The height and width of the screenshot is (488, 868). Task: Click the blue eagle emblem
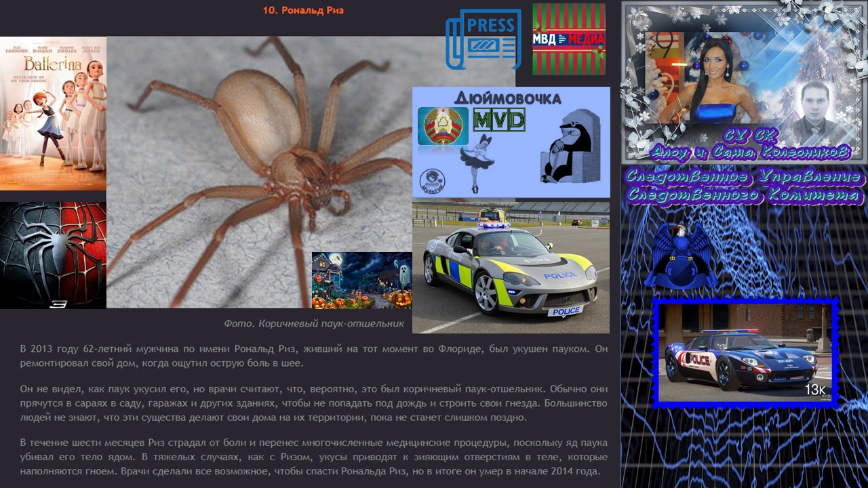click(x=680, y=256)
